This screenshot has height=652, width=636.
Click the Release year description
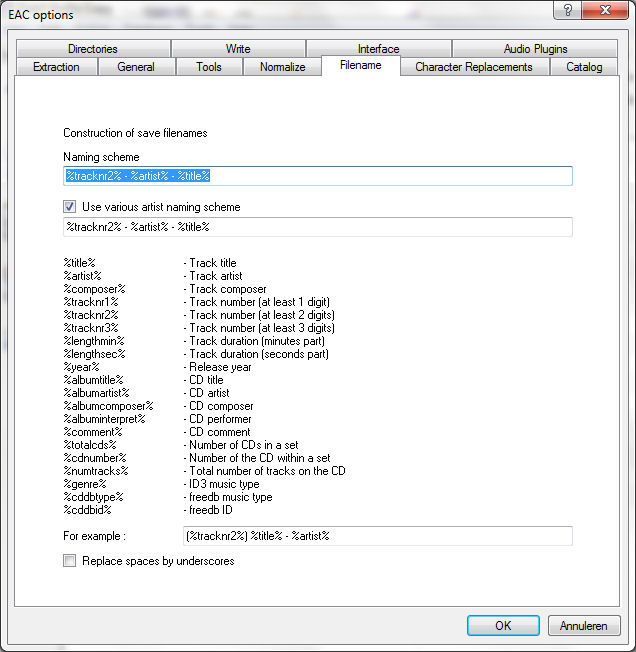(217, 367)
